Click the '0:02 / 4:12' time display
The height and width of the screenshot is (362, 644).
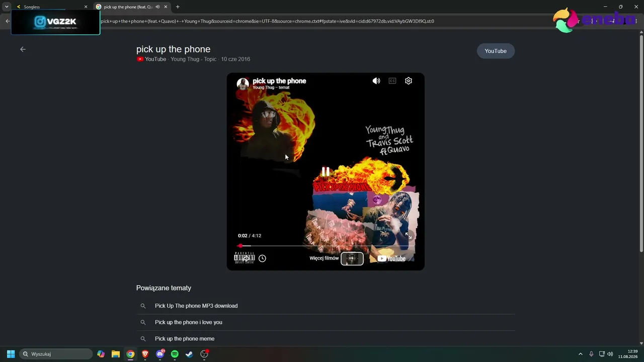250,235
